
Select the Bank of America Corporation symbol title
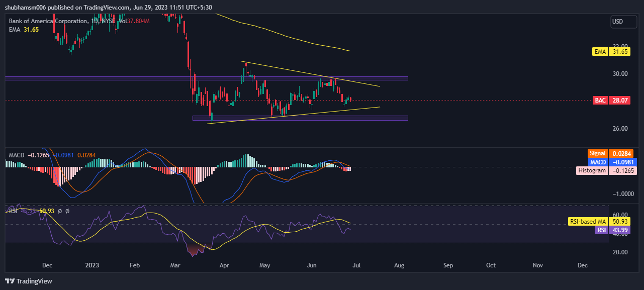click(x=48, y=21)
